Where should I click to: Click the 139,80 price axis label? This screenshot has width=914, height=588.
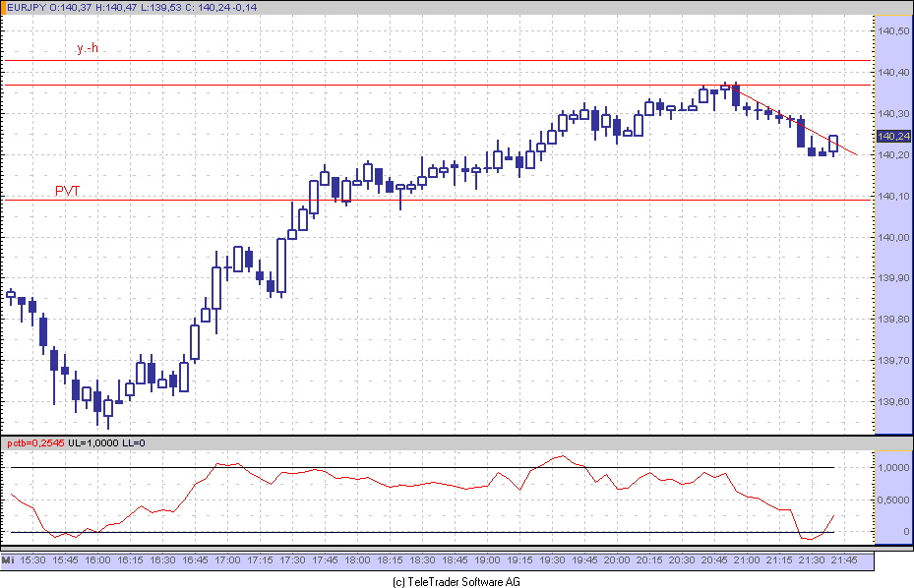click(893, 320)
